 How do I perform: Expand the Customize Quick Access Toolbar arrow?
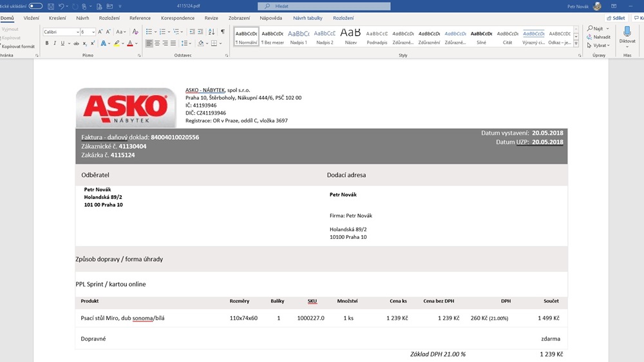pyautogui.click(x=120, y=6)
